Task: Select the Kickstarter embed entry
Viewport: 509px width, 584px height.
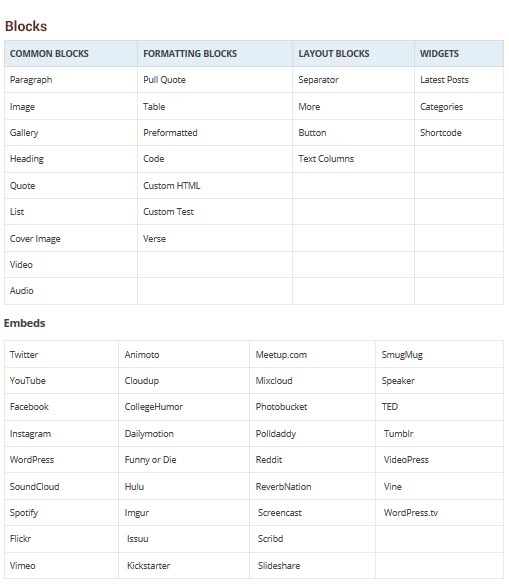Action: [184, 565]
